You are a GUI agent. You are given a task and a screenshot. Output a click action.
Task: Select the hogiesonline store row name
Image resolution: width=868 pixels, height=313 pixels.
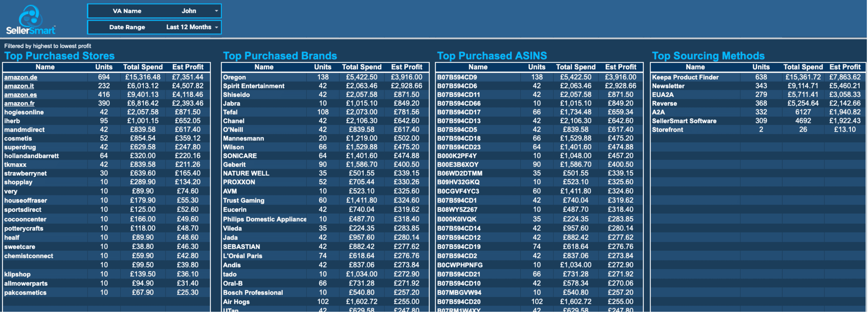tap(24, 112)
